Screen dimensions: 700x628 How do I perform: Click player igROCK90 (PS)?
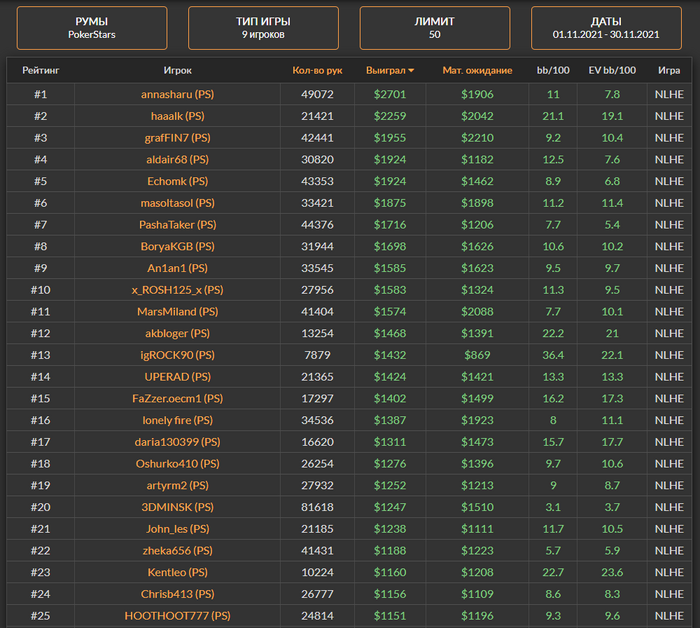pos(177,355)
